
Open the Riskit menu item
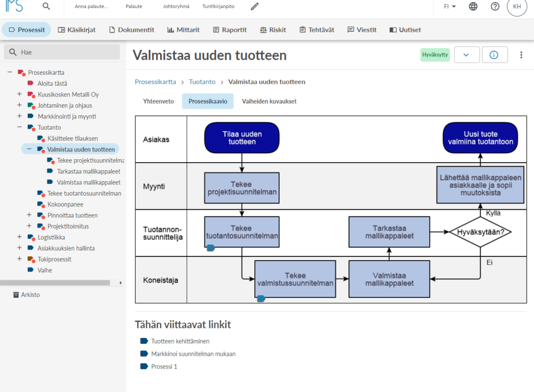273,29
